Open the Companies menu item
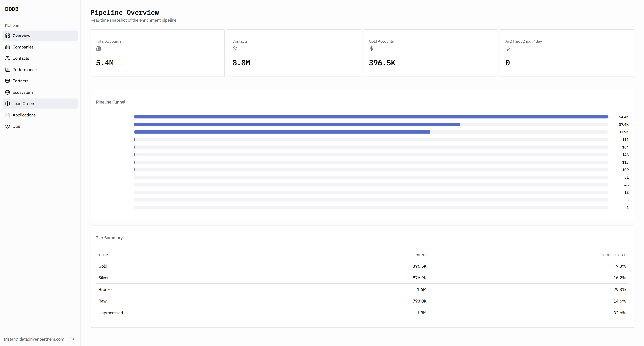 coord(23,47)
